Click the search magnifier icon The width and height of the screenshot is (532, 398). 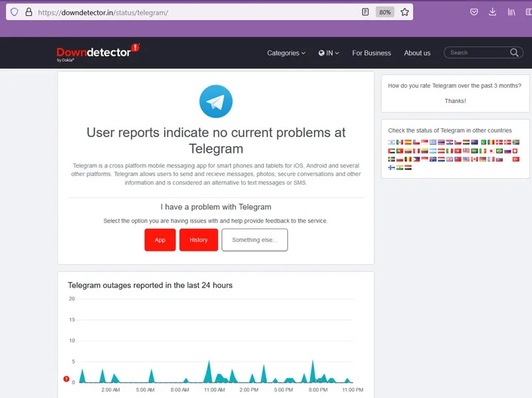click(514, 52)
